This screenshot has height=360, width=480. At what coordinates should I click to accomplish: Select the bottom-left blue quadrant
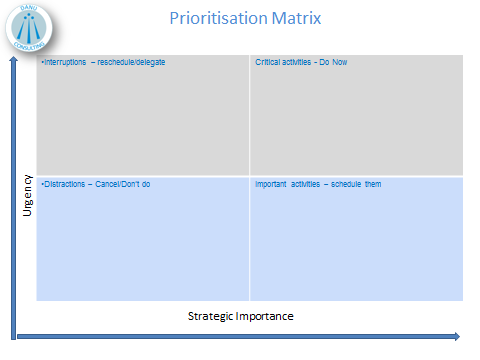click(143, 239)
